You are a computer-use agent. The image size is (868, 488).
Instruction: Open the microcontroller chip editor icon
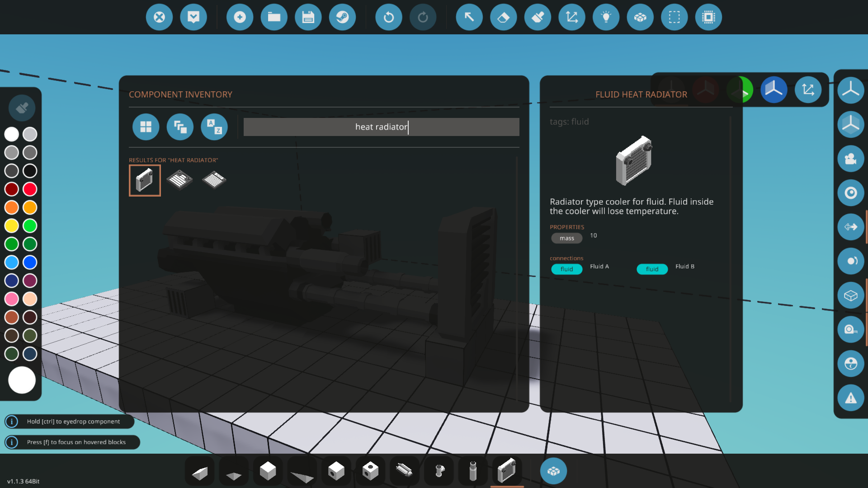click(x=708, y=17)
